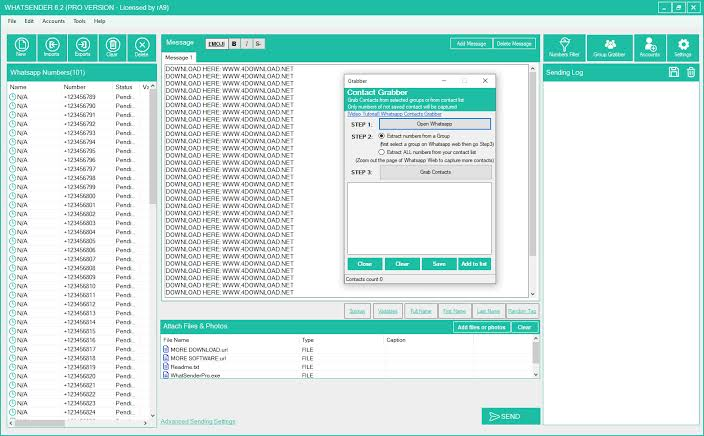Click the numbers list vertical scrollbar
Screen dimensions: 704x436
[x=153, y=146]
